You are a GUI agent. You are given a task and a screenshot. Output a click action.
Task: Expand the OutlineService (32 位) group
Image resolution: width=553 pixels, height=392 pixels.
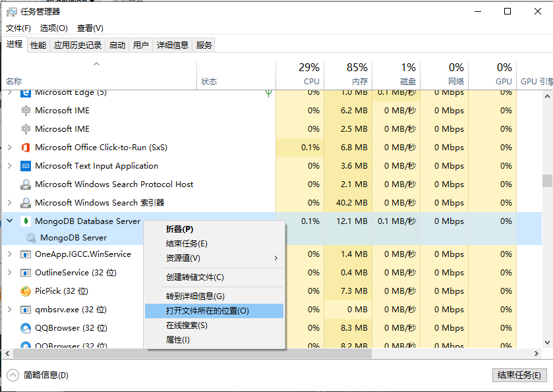[10, 273]
